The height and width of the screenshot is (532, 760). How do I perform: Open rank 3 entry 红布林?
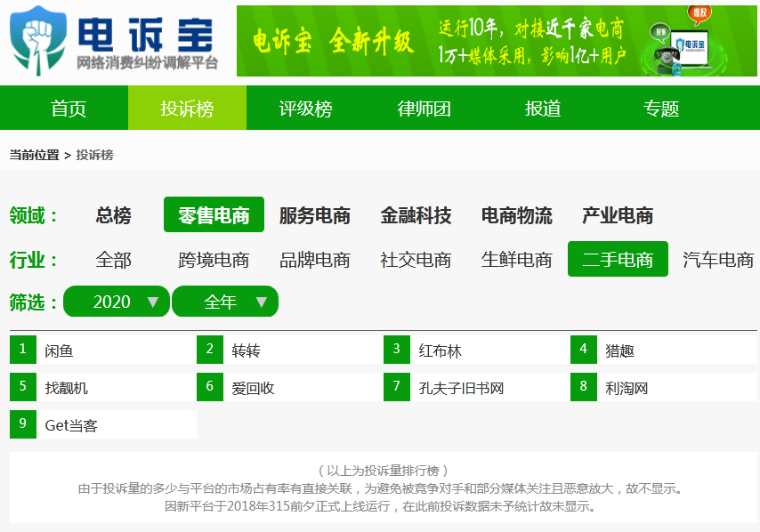(x=477, y=350)
